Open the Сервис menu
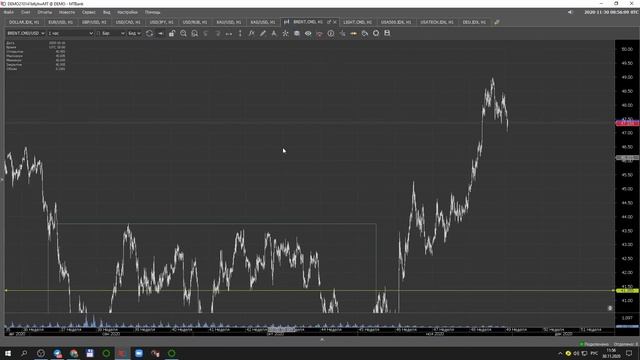 point(89,12)
